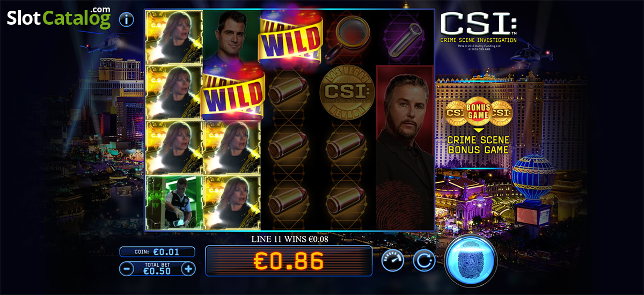644x295 pixels.
Task: Click the Bonus Game gold coin icon
Action: 478,112
